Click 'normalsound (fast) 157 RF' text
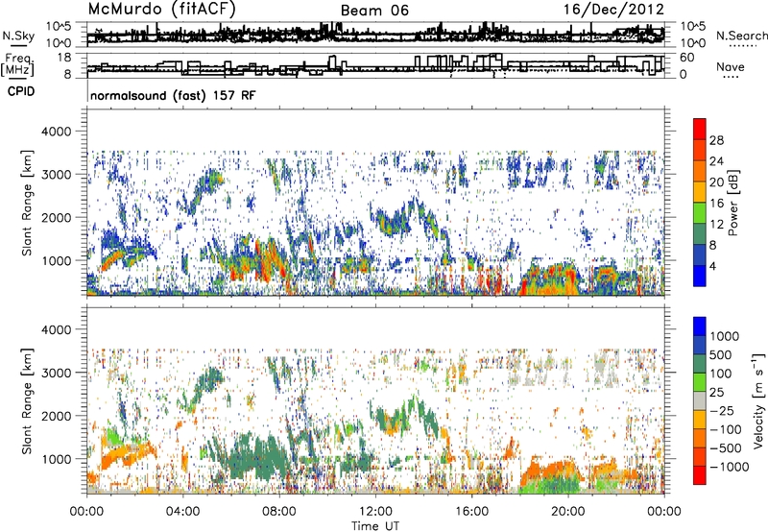The height and width of the screenshot is (532, 768). pos(173,95)
